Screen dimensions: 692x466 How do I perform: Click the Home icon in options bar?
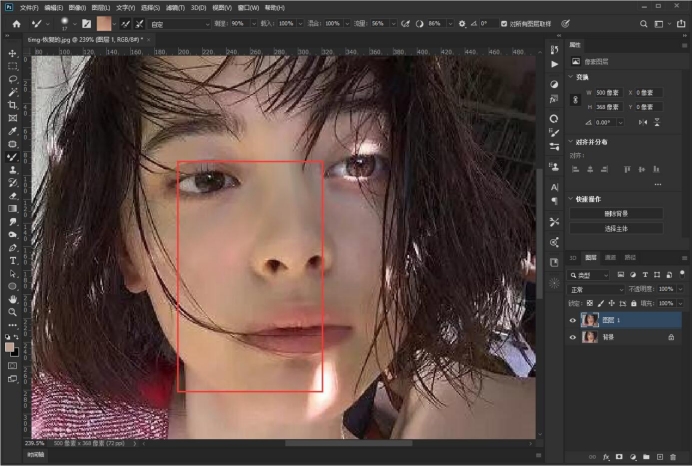tap(16, 24)
